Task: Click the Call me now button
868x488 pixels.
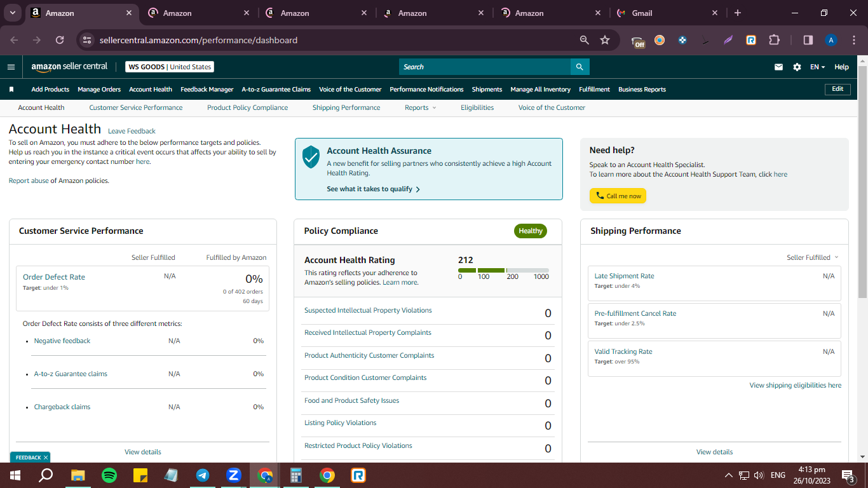Action: tap(618, 196)
